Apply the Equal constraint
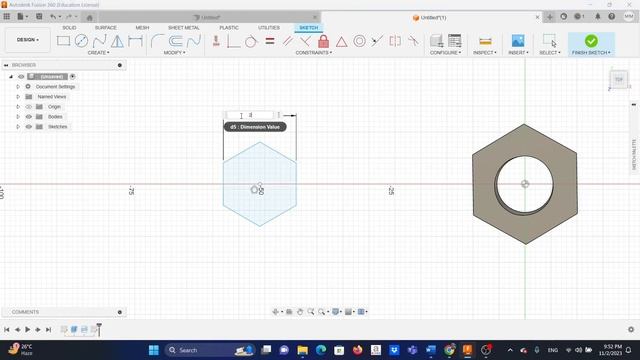 pyautogui.click(x=270, y=41)
